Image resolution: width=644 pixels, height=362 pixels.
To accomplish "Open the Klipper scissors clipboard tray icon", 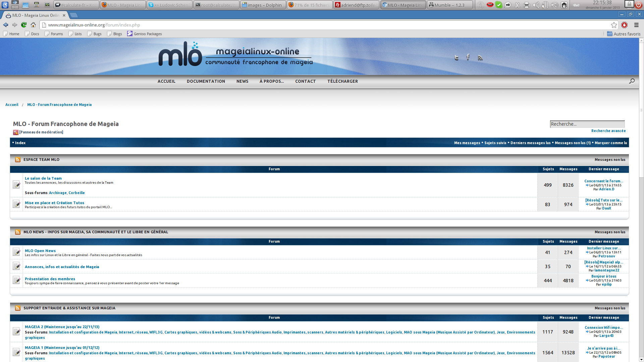I will (x=517, y=5).
